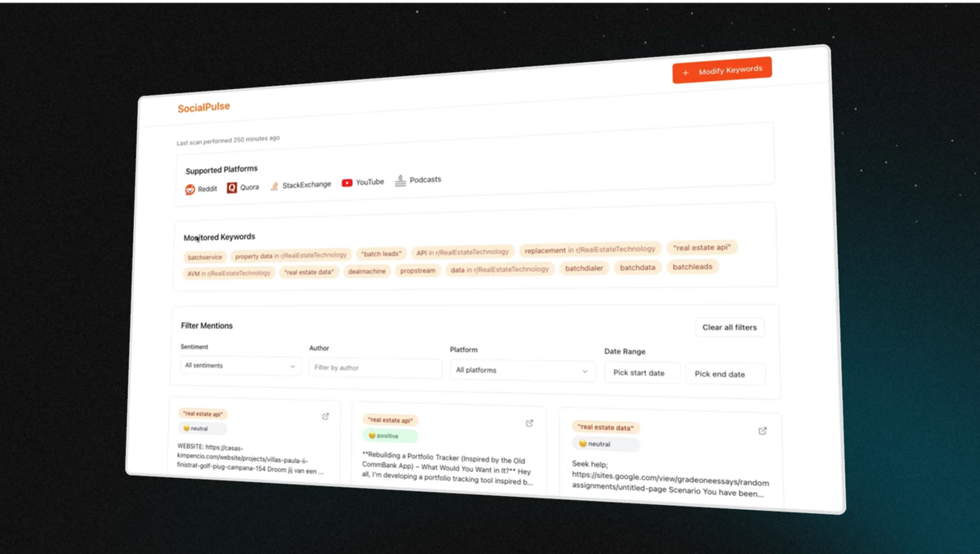The image size is (980, 554).
Task: Select the Reddit platform icon
Action: pyautogui.click(x=191, y=189)
